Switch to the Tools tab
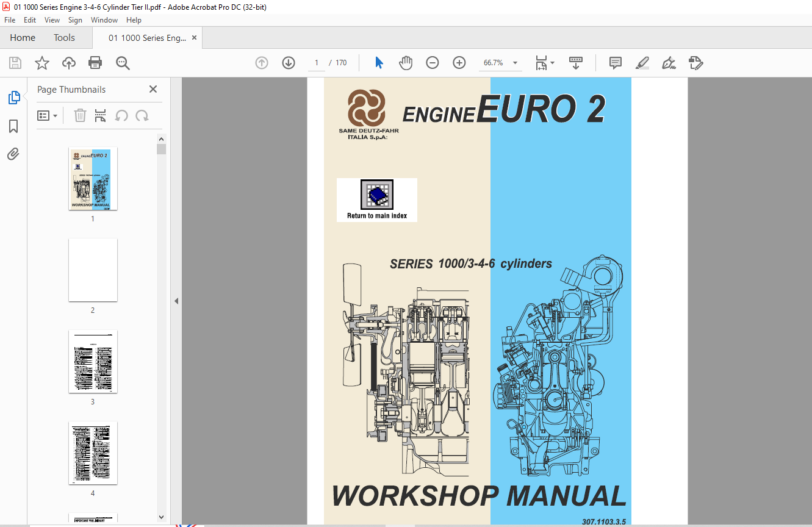This screenshot has width=812, height=527. (64, 38)
